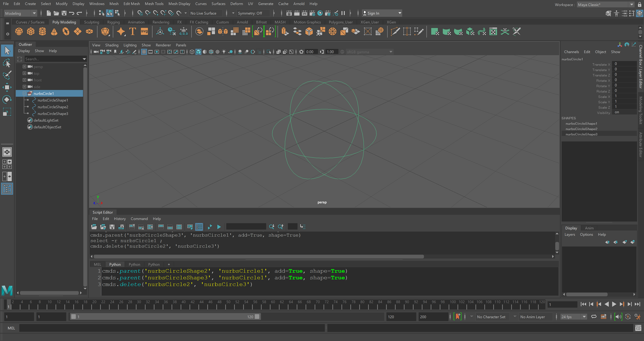
Task: Click the clear history script icon
Action: (x=132, y=227)
